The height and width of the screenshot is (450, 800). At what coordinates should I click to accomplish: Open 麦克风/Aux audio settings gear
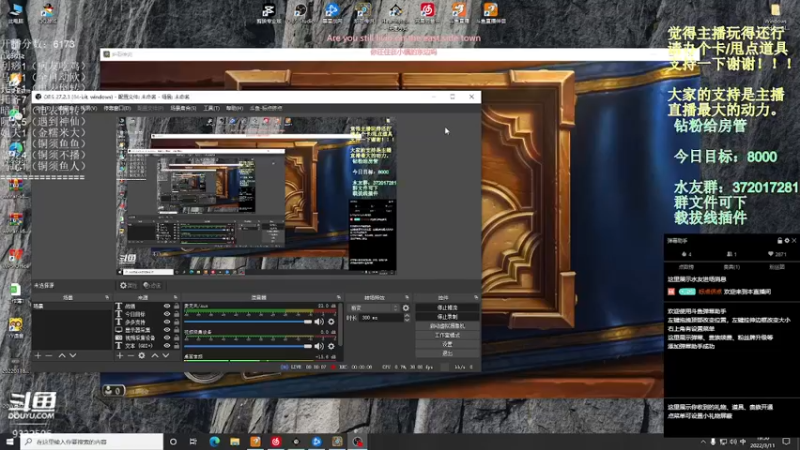(x=331, y=321)
